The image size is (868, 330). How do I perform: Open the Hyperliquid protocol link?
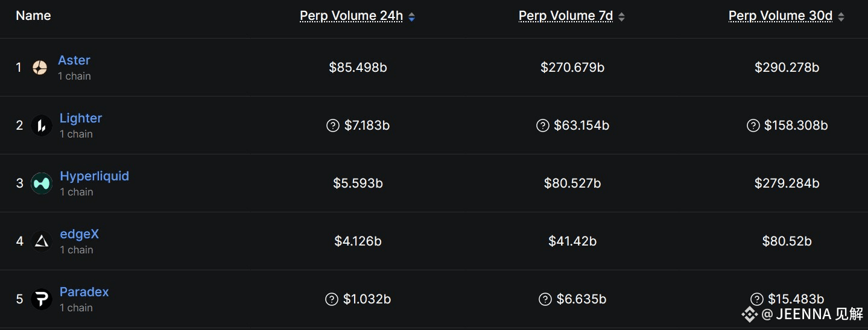point(95,176)
